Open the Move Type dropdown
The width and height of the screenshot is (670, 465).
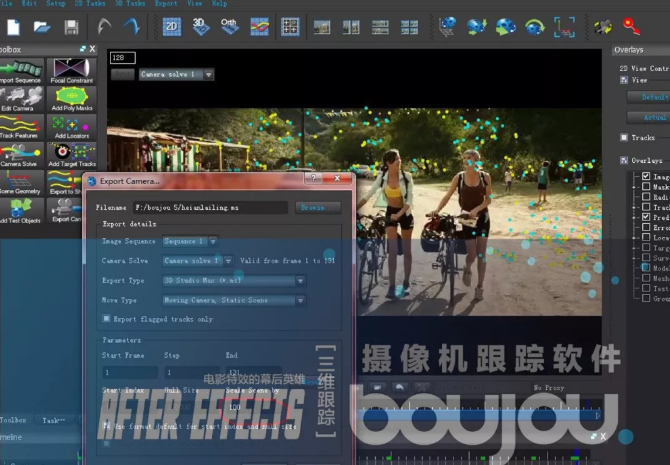234,300
